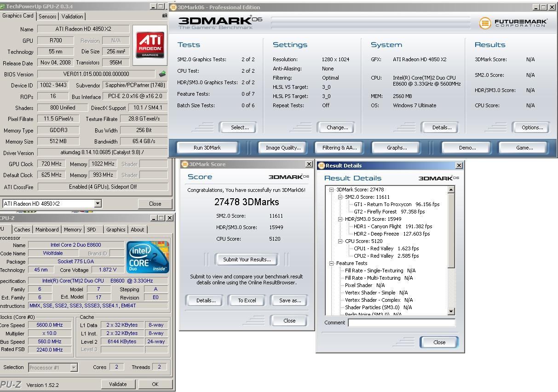Select the Fill Rate - Single-Texturing row
Image resolution: width=558 pixels, height=392 pixels.
[x=380, y=271]
